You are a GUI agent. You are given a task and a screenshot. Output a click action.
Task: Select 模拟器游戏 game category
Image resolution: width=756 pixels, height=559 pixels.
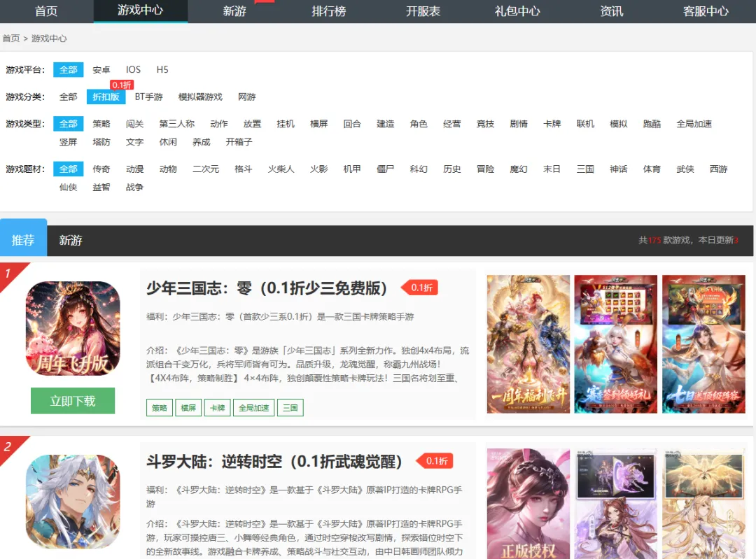click(x=201, y=97)
